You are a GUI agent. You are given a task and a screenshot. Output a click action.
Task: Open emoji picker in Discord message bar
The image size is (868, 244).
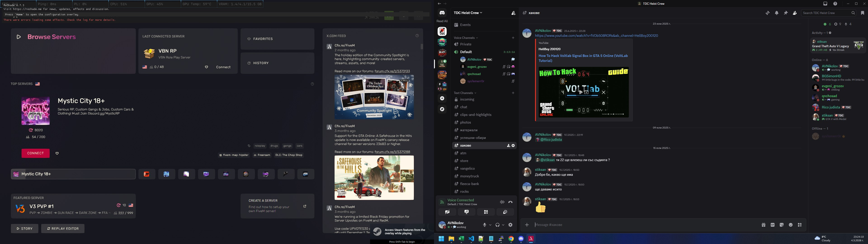[791, 225]
